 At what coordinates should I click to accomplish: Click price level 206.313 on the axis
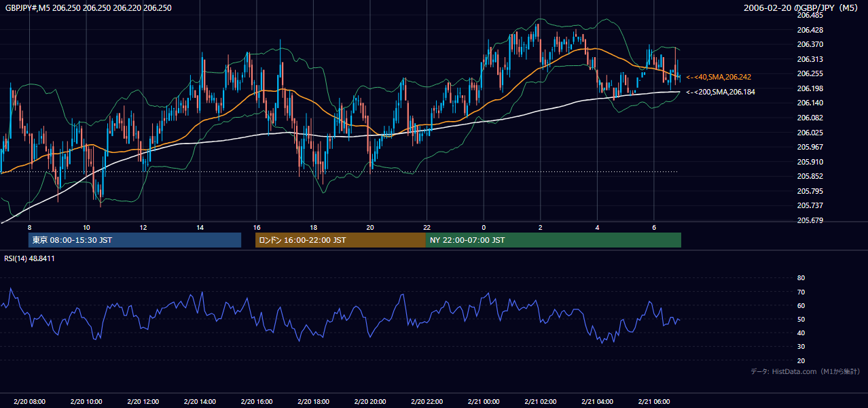[x=810, y=59]
